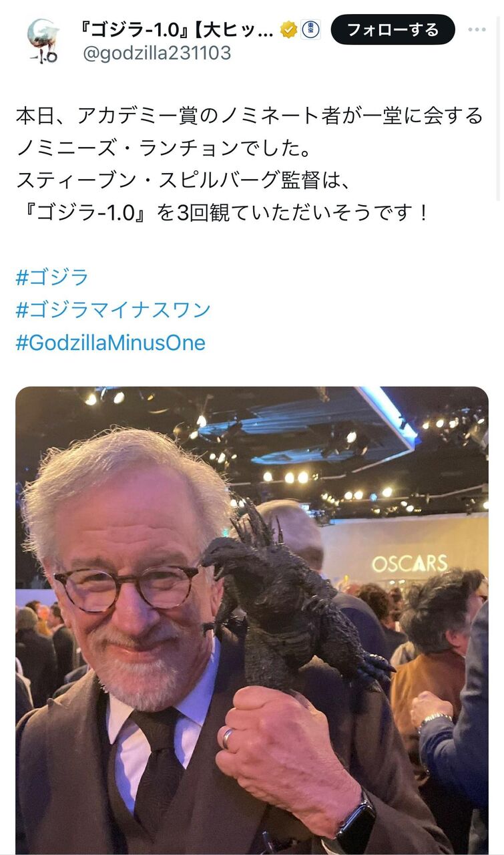The height and width of the screenshot is (855, 504).
Task: Tap the gold verified badge
Action: click(x=288, y=29)
